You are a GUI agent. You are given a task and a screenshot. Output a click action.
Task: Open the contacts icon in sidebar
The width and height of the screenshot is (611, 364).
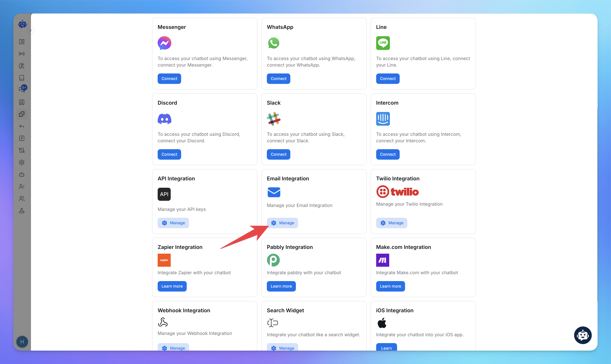[x=22, y=102]
